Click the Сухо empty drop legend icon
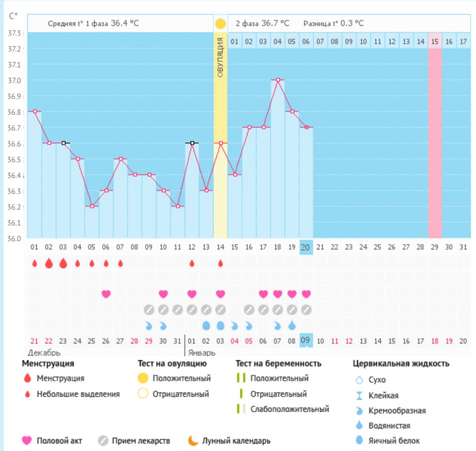The width and height of the screenshot is (476, 451). click(x=359, y=380)
